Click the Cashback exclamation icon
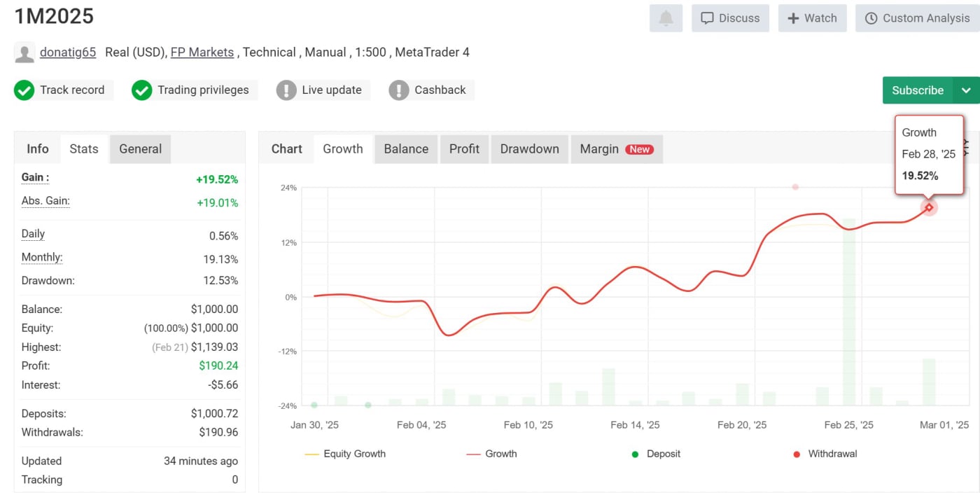The image size is (980, 493). click(x=399, y=90)
